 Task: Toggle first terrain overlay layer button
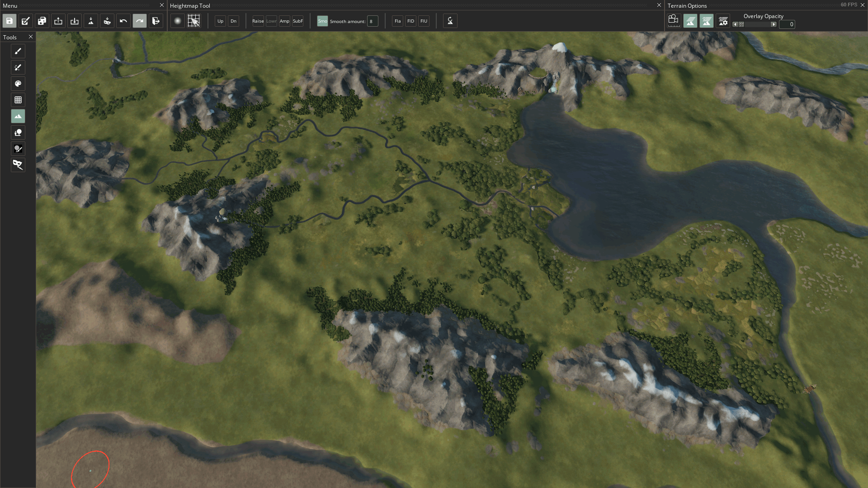point(690,21)
